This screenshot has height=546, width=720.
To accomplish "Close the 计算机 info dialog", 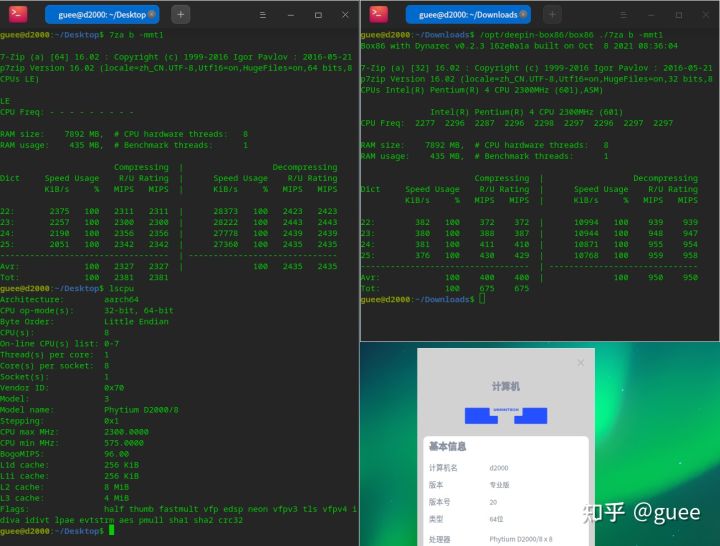I will [580, 363].
